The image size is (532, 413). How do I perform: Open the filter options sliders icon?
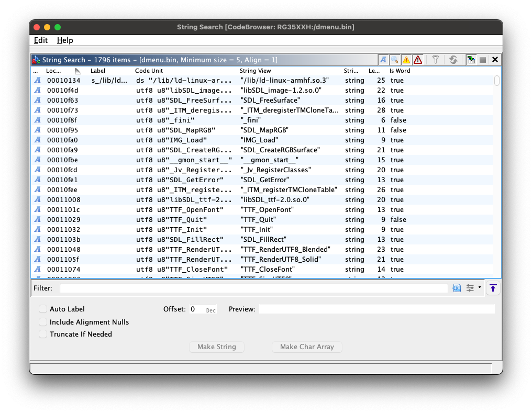point(470,288)
